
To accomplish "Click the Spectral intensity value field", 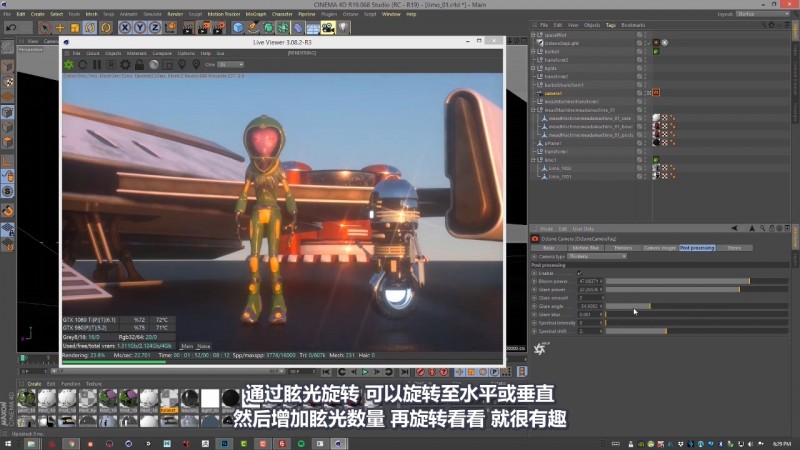I will 590,323.
